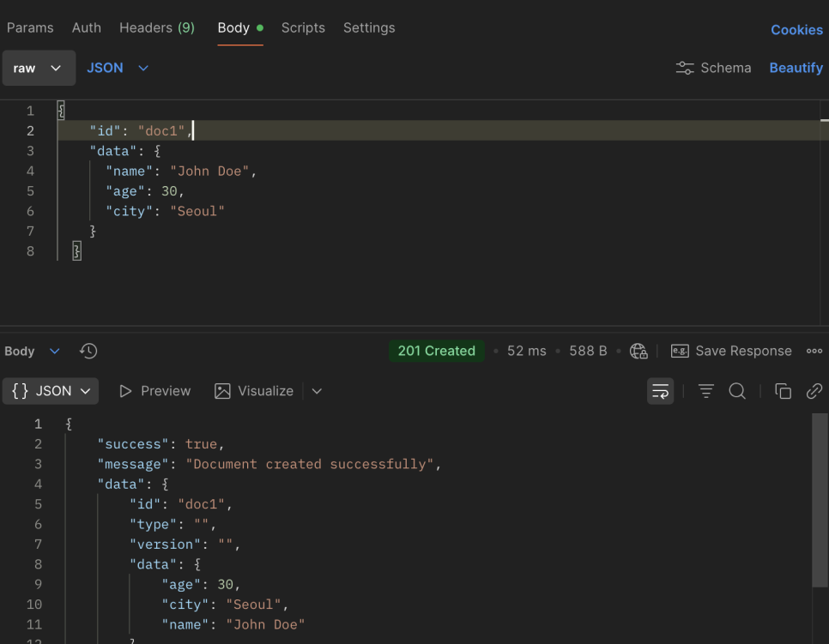Screen dimensions: 829x644
Task: Click the Beautify link
Action: [796, 68]
